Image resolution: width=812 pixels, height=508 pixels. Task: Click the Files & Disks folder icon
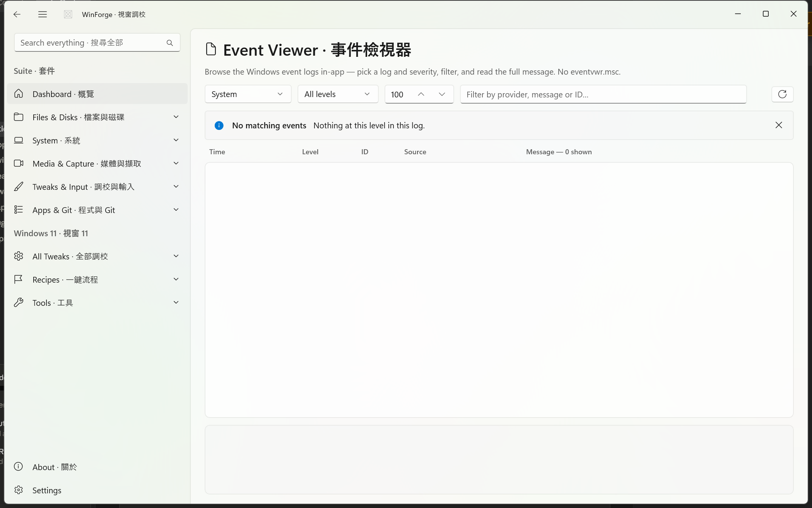(x=19, y=117)
